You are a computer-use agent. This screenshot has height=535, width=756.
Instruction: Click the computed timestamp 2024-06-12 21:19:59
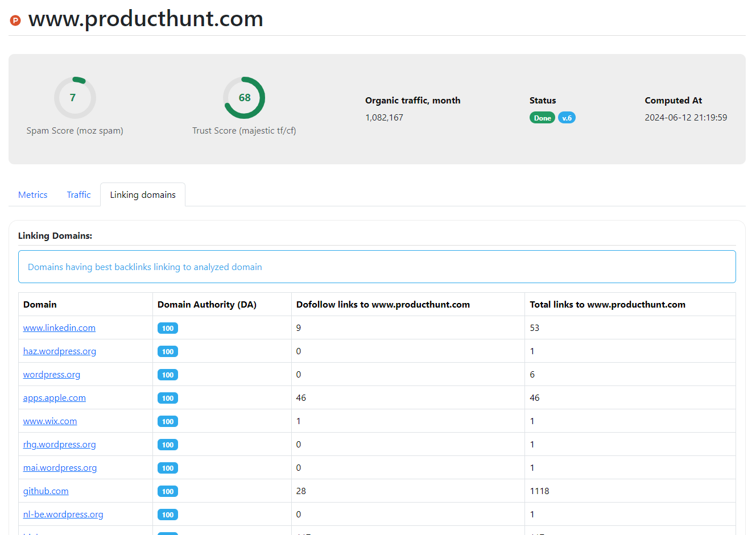point(685,118)
